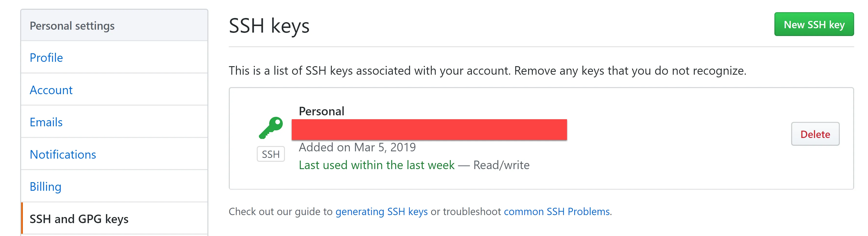Image resolution: width=868 pixels, height=236 pixels.
Task: Follow the common SSH Problems link
Action: 557,211
